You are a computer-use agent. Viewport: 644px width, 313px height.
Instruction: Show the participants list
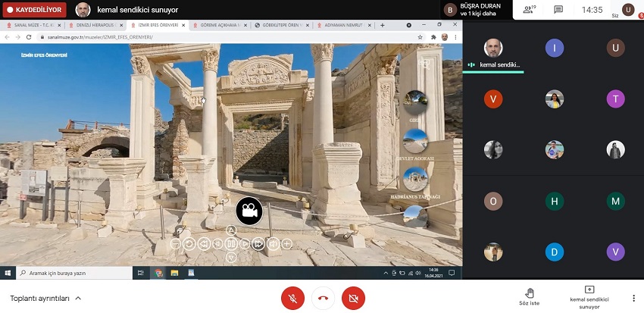pyautogui.click(x=529, y=10)
